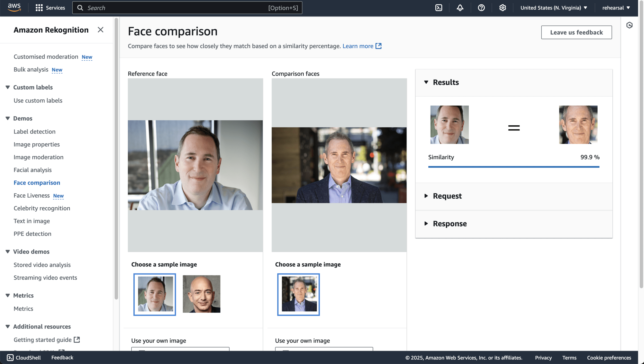This screenshot has width=644, height=364.
Task: Open the AWS CloudShell icon in top bar
Action: click(439, 8)
